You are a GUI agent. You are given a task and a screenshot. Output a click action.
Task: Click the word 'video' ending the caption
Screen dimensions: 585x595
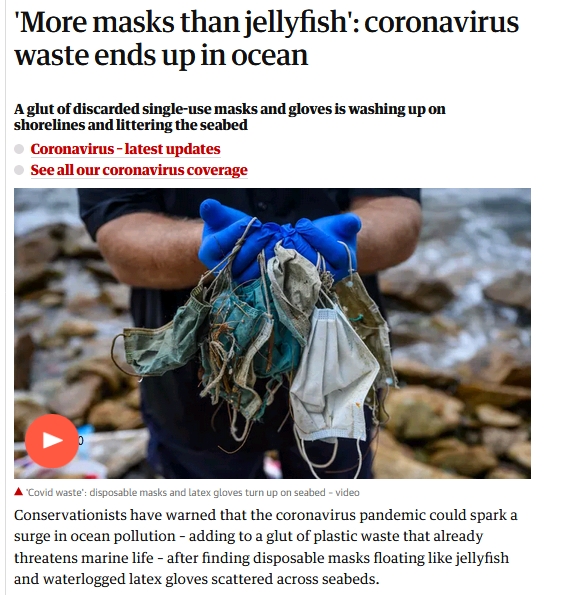point(347,493)
